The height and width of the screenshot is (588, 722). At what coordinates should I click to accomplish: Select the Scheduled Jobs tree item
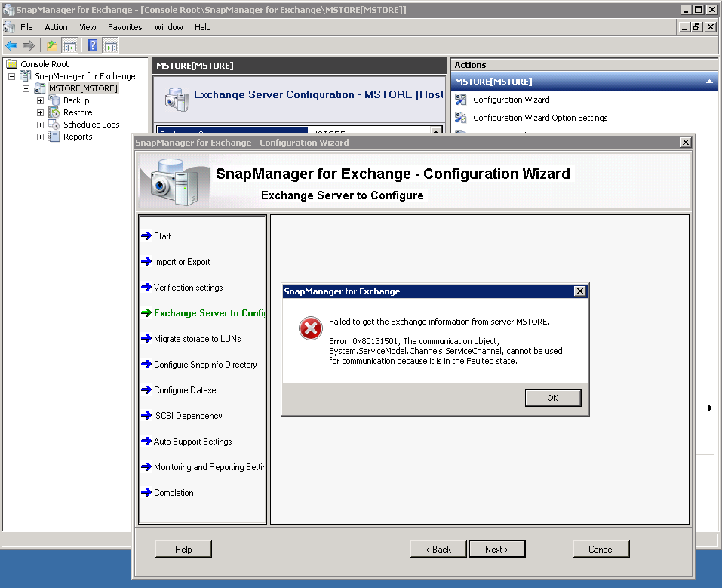(91, 125)
